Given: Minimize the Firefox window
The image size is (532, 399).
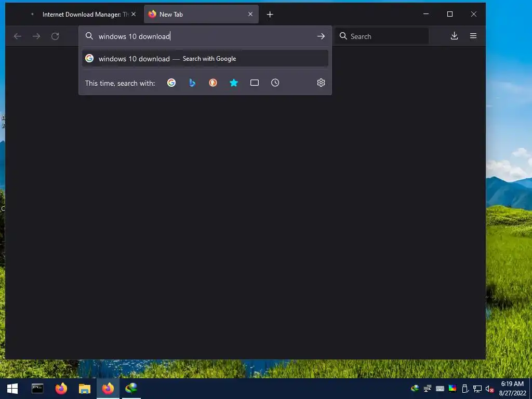Looking at the screenshot, I should coord(426,14).
